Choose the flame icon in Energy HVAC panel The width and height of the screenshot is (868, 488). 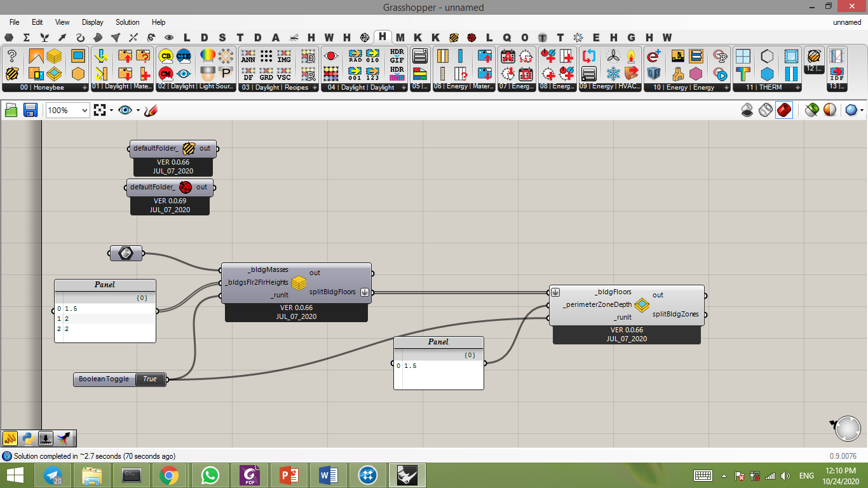click(631, 56)
